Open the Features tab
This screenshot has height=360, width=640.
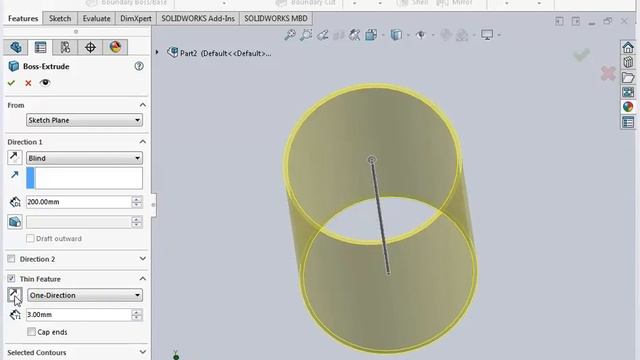23,19
